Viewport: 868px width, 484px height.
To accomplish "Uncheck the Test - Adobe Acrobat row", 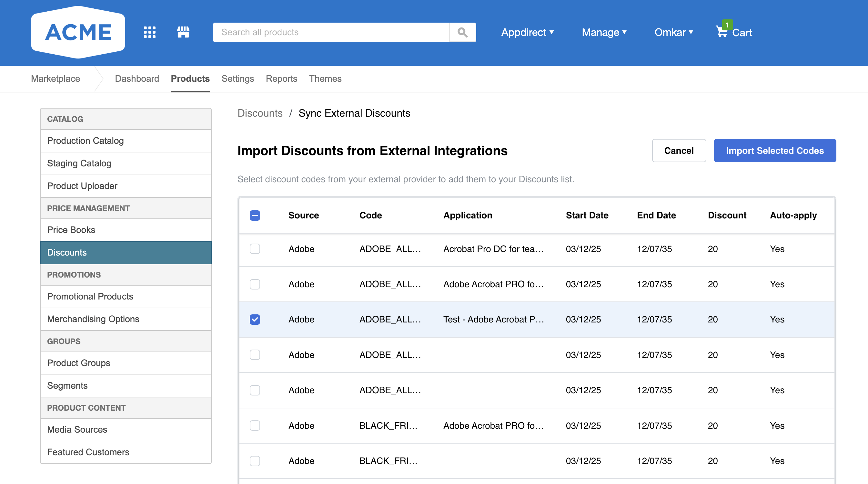I will (x=255, y=320).
